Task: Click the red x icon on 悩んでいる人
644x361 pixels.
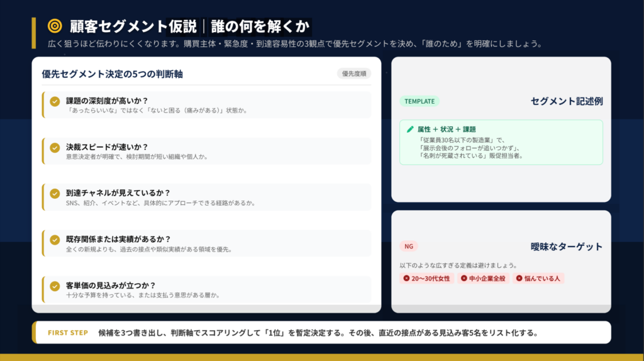Action: coord(519,278)
